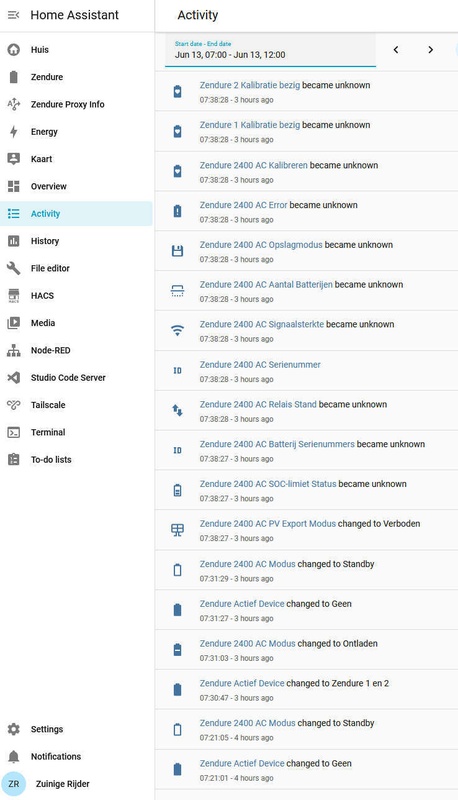This screenshot has width=458, height=800.
Task: Open Zendure 2400 AC Signaalsterkte entity link
Action: pyautogui.click(x=262, y=324)
